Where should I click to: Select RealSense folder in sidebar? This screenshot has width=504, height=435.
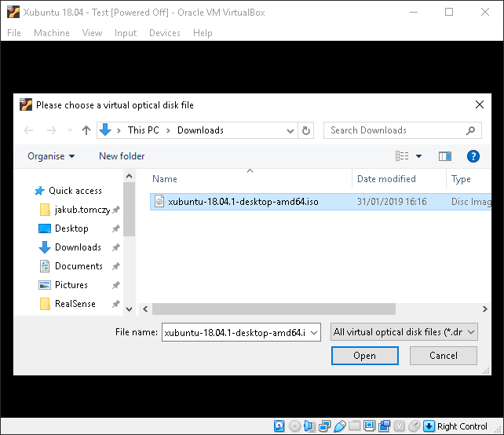click(75, 304)
